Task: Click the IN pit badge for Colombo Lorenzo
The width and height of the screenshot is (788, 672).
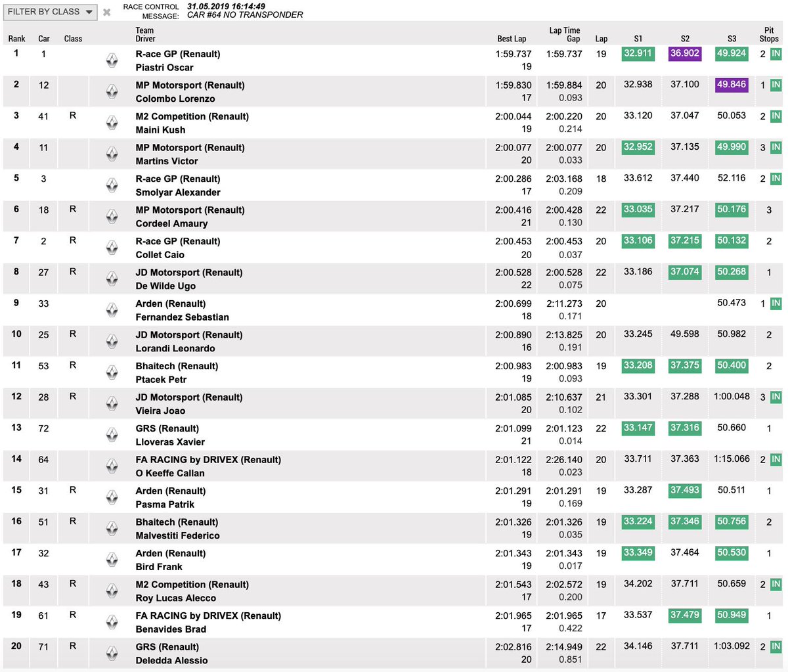Action: 776,85
